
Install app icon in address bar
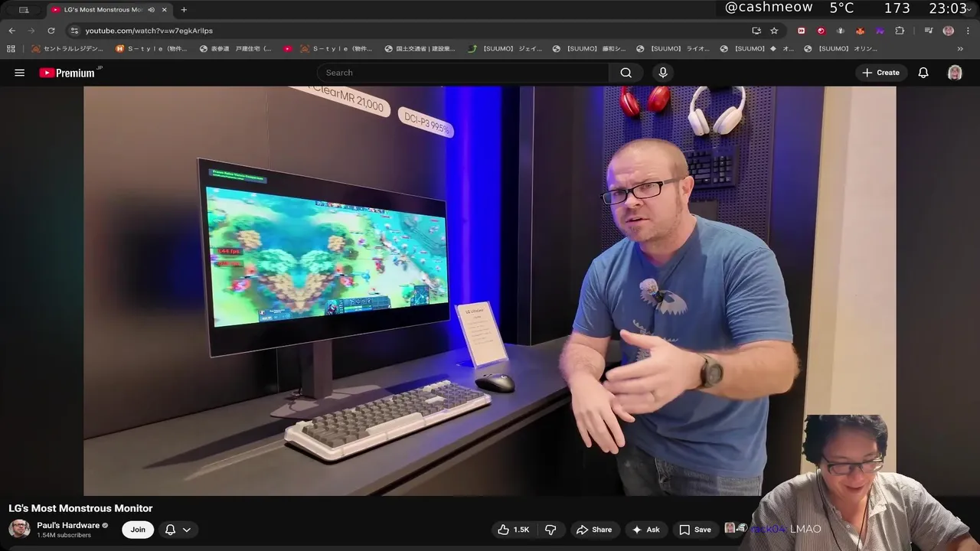coord(756,31)
